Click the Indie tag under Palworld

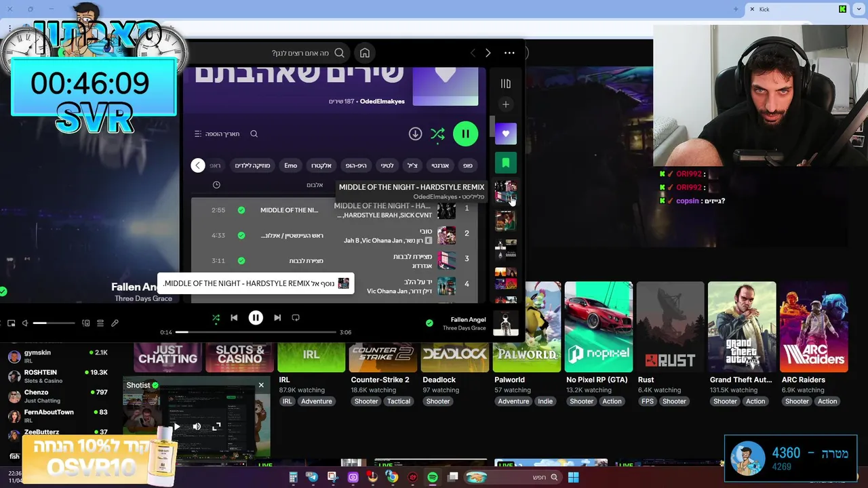pyautogui.click(x=545, y=401)
